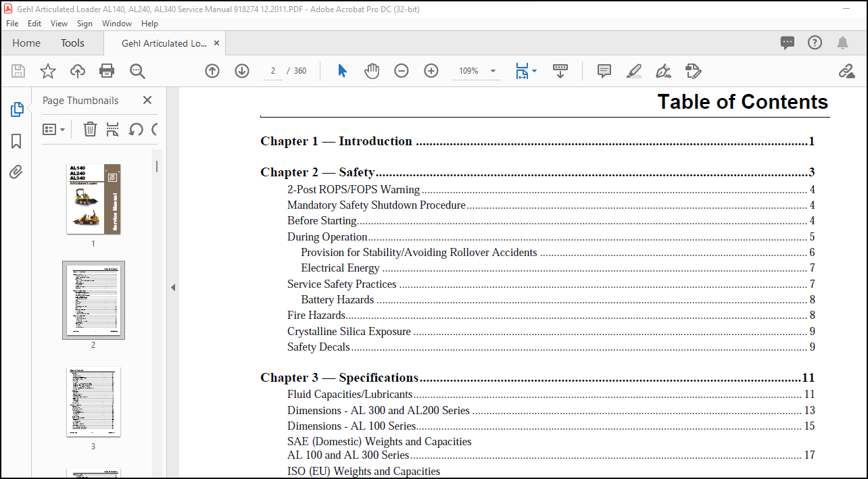Open fit page scrolling options

tap(526, 71)
